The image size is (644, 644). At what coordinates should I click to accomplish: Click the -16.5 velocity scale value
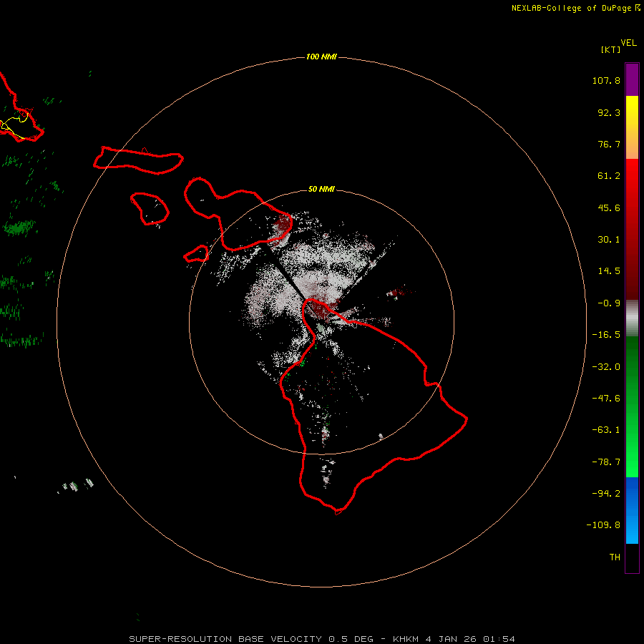(606, 335)
